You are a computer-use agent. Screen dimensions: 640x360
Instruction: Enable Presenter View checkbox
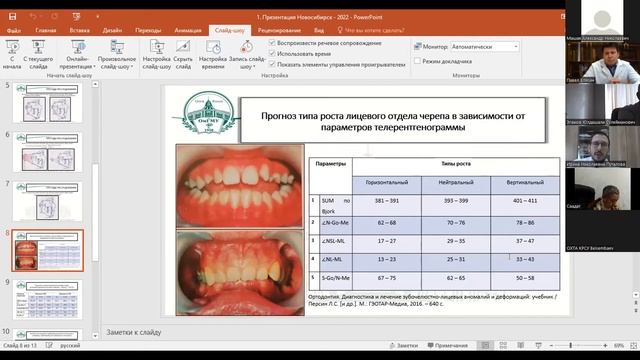point(417,61)
